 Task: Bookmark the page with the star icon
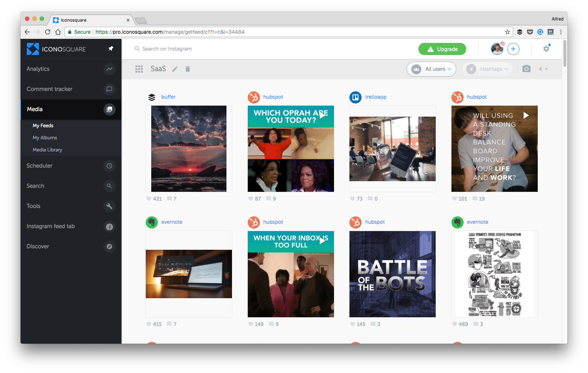[x=508, y=32]
